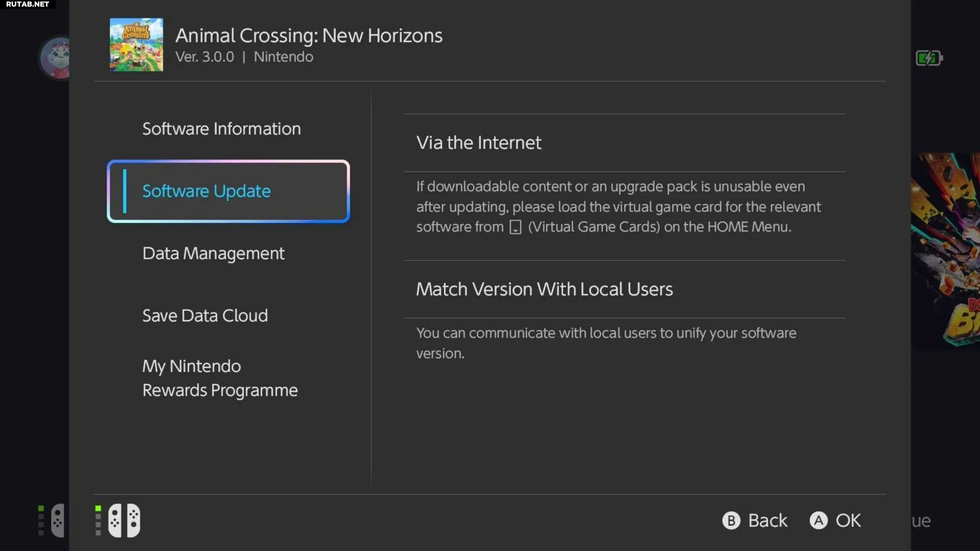
Task: Click the Animal Crossing game icon thumbnail
Action: (x=136, y=45)
